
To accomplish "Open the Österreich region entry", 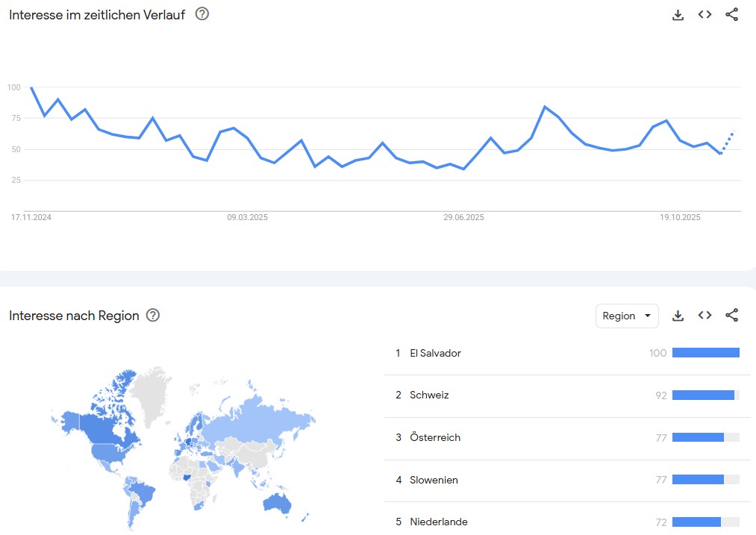I will (435, 438).
